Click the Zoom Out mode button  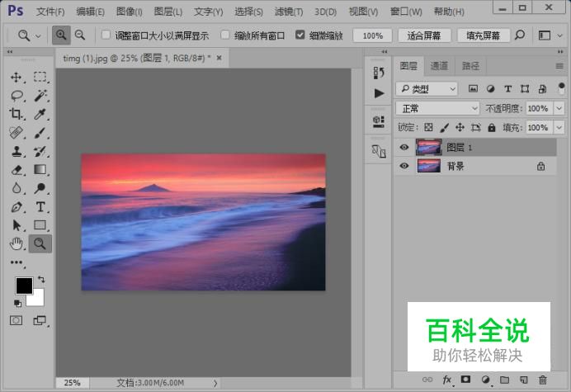(80, 35)
